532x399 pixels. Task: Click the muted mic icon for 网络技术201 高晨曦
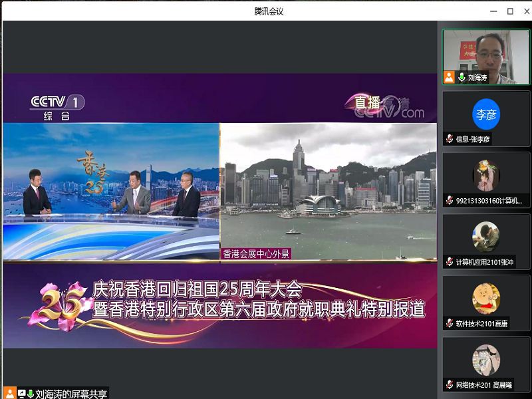(x=450, y=385)
